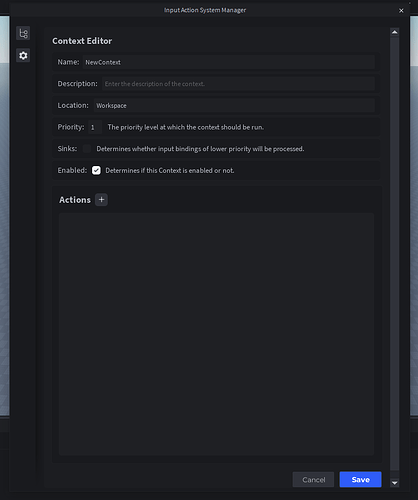Click the priority level description text

click(x=186, y=127)
